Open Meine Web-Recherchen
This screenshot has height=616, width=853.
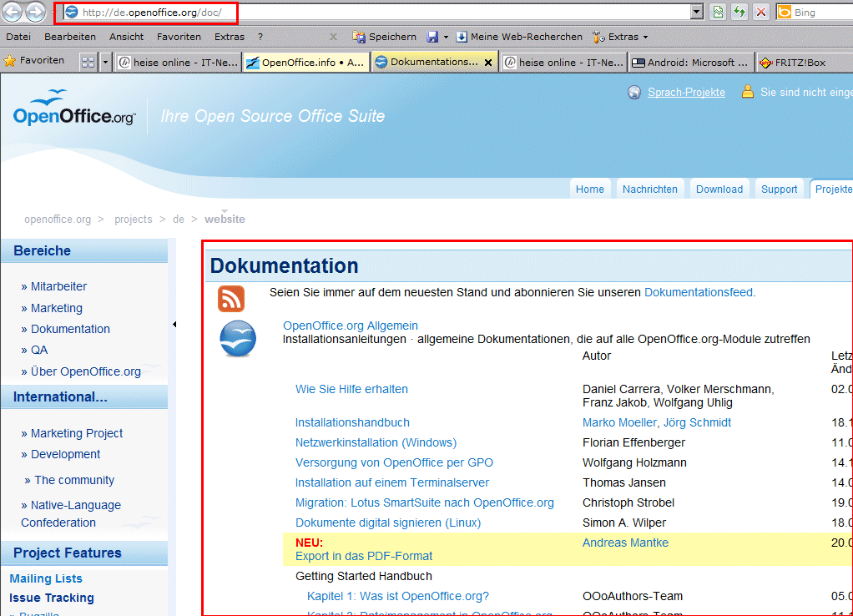pyautogui.click(x=519, y=37)
